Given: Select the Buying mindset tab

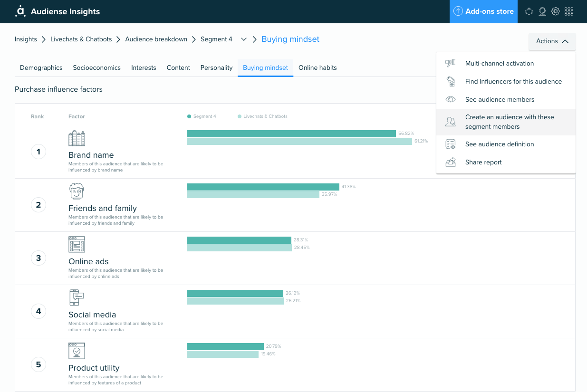Looking at the screenshot, I should point(265,67).
